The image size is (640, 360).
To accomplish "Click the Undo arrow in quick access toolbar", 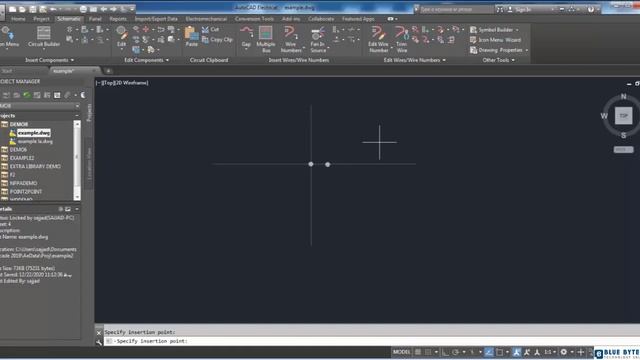I will (53, 9).
